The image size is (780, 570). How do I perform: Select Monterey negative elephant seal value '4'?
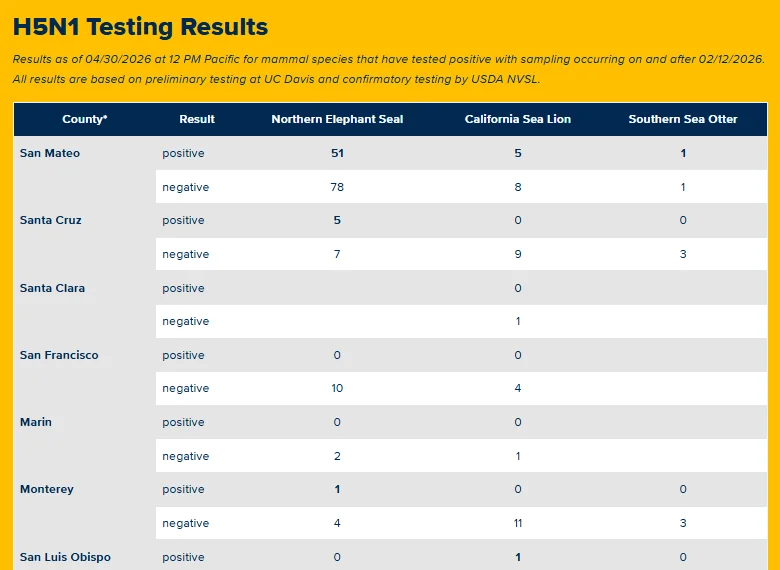(337, 523)
